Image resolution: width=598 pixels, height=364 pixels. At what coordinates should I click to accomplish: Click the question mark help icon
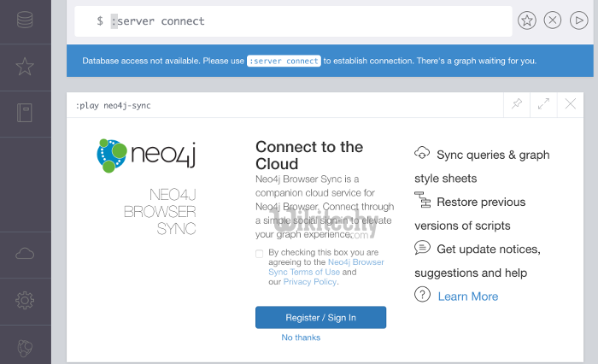[x=422, y=295]
